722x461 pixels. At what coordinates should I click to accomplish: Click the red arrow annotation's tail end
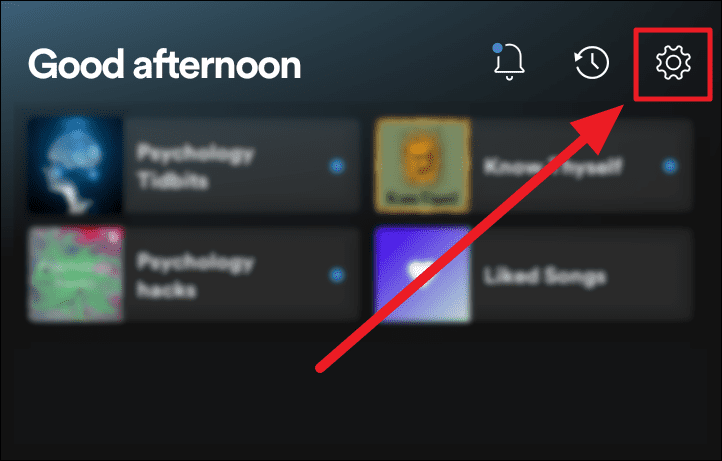[321, 368]
